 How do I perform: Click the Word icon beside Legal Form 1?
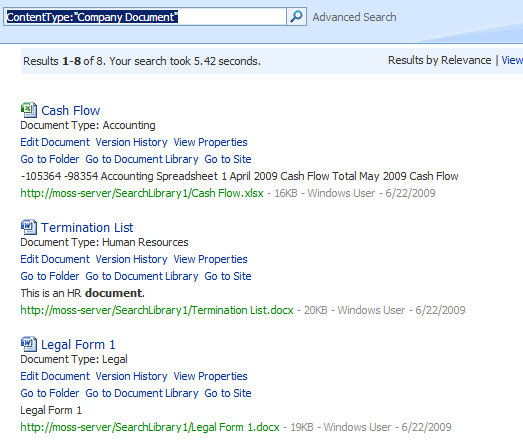tap(29, 344)
